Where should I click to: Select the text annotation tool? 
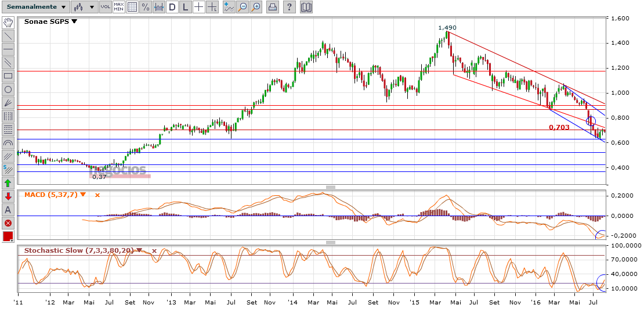point(8,210)
